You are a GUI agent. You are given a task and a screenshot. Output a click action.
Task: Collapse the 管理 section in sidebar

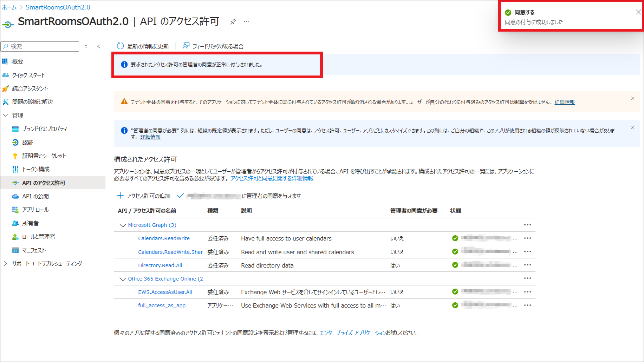pos(6,115)
